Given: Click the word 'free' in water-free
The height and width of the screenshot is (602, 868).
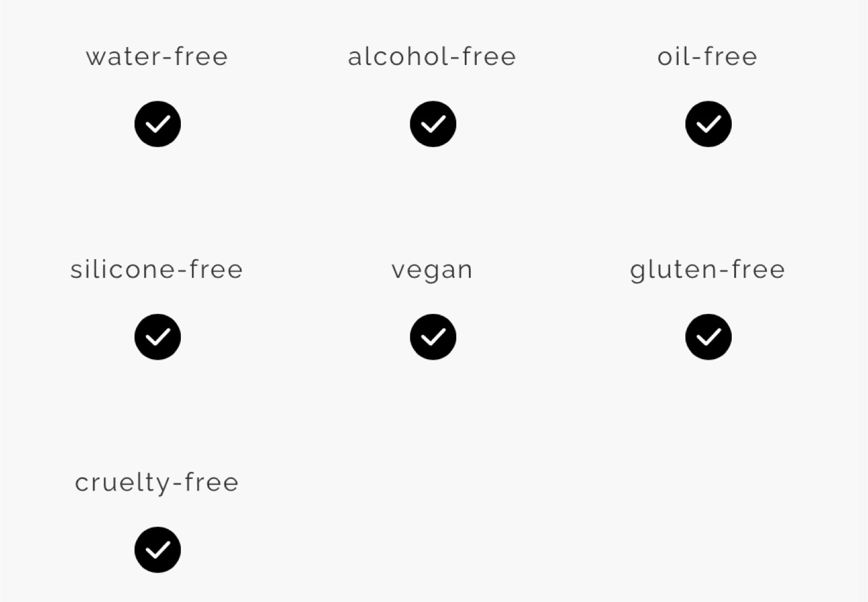Looking at the screenshot, I should [x=201, y=57].
